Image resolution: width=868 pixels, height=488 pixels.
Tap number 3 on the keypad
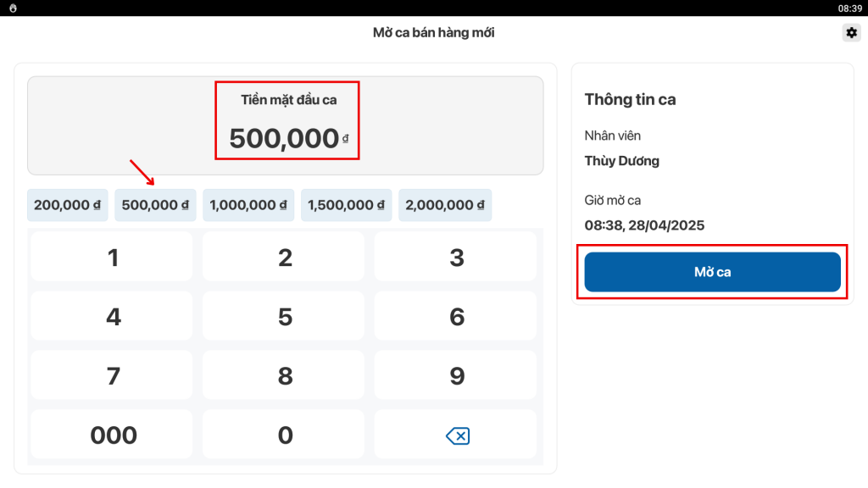(x=456, y=258)
